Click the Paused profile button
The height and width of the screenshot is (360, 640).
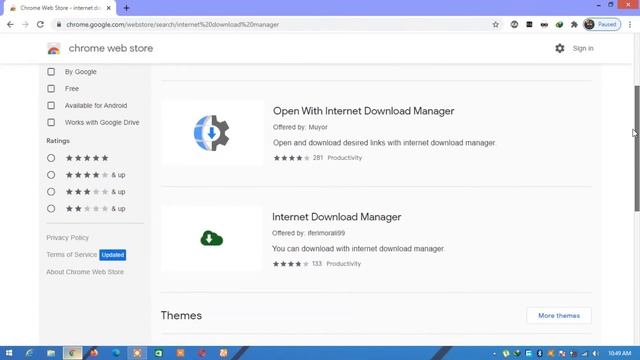[602, 24]
